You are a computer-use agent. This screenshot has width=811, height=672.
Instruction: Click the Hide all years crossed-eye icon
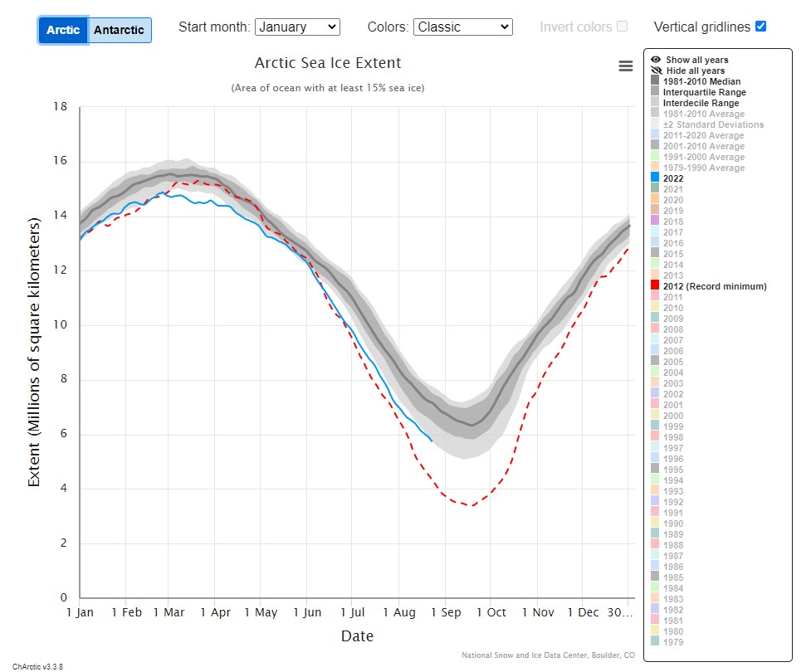click(x=656, y=71)
